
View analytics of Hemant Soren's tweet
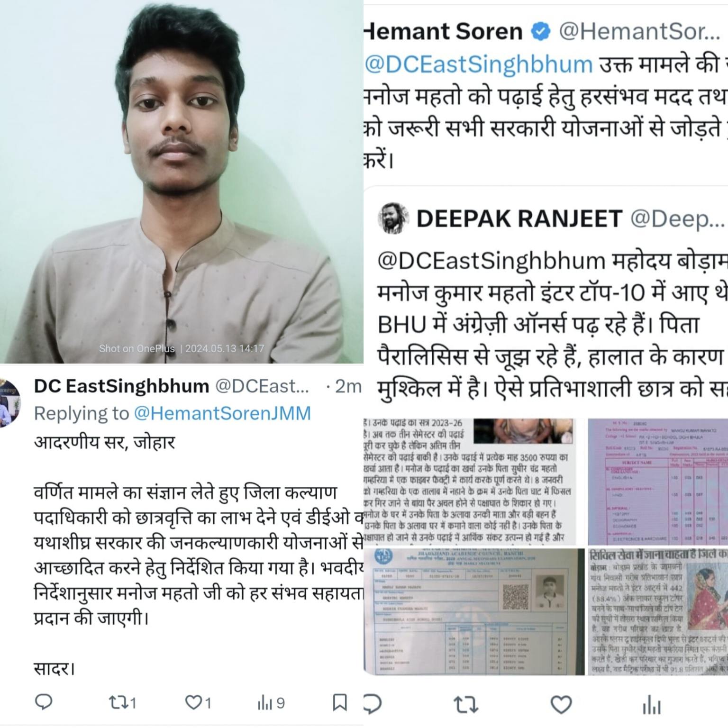coord(652,705)
